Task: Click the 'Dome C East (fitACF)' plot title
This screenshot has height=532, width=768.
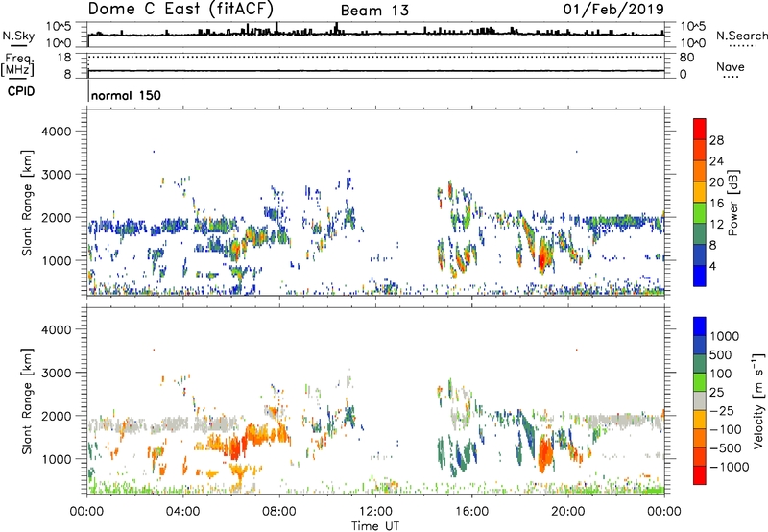Action: (180, 10)
